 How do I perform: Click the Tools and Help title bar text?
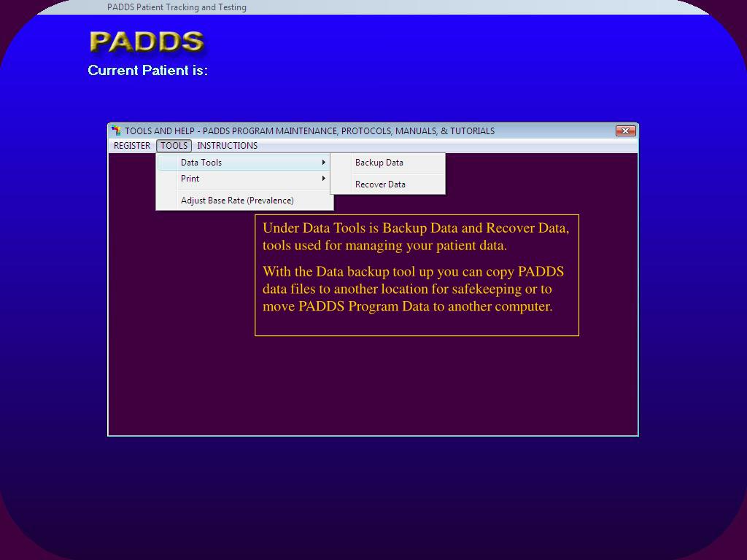pyautogui.click(x=309, y=131)
